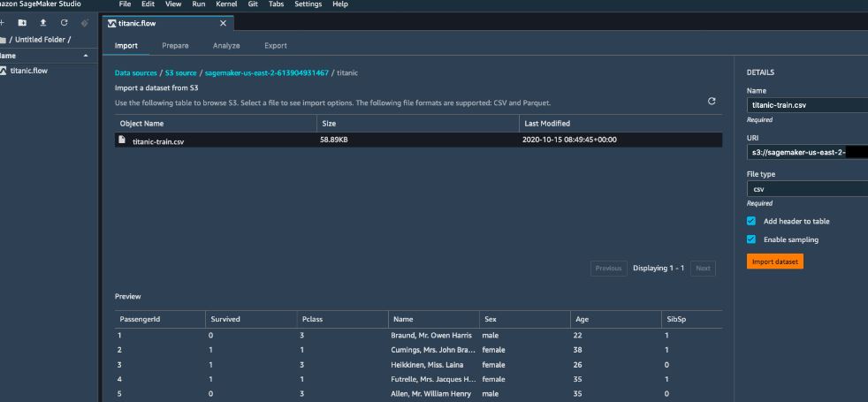
Task: Click the Previous pagination button
Action: (x=609, y=269)
